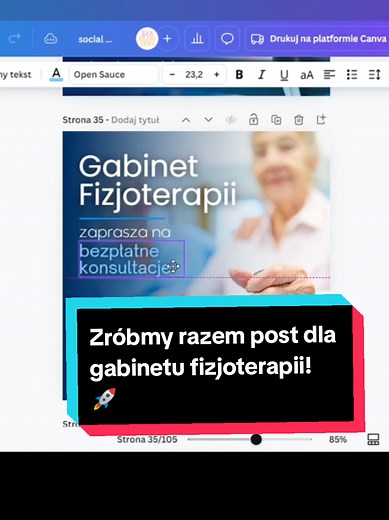Click the Strona 35/105 page indicator
This screenshot has height=520, width=389.
(x=147, y=439)
